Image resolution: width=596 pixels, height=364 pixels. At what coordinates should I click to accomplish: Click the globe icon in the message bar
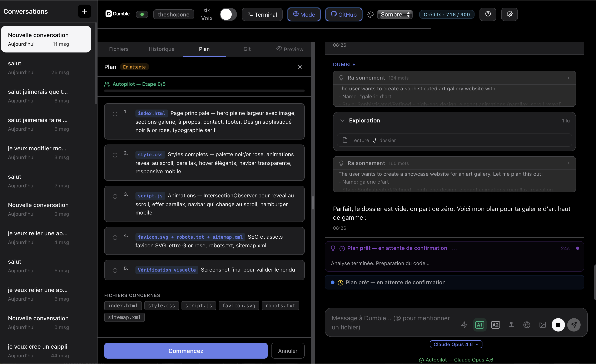[x=527, y=325]
